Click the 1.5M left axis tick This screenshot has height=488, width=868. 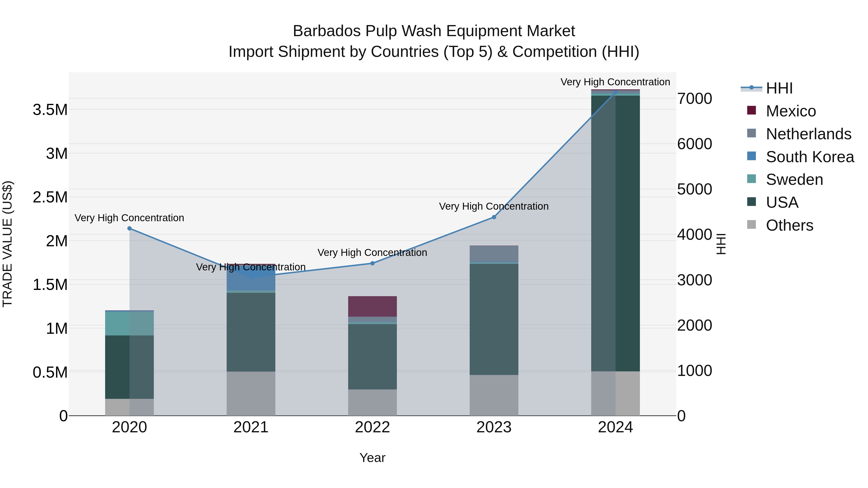tap(50, 285)
